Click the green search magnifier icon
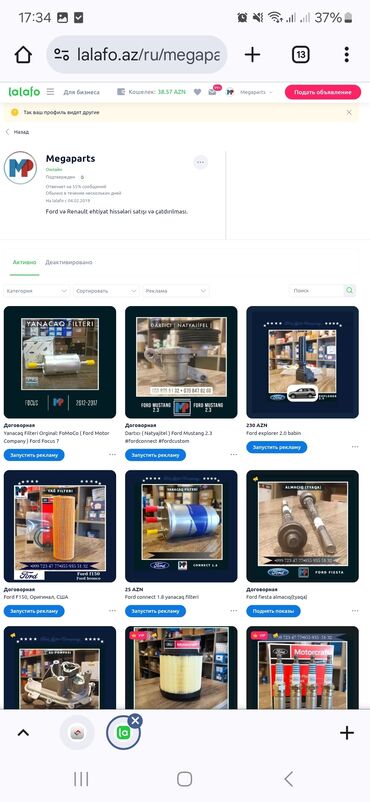 tap(349, 291)
